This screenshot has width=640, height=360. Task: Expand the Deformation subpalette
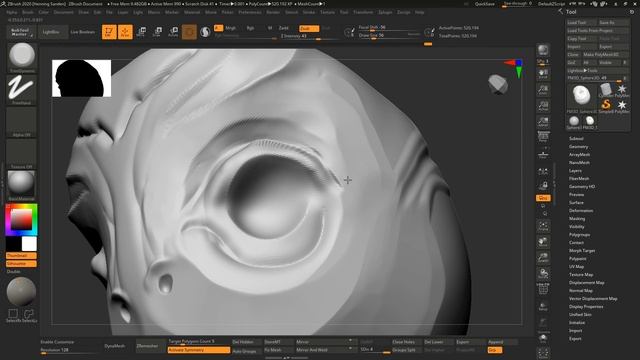[581, 211]
